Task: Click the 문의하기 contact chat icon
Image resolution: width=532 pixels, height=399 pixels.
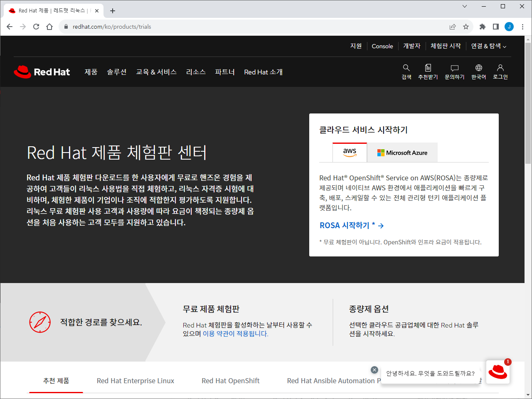Action: click(x=454, y=71)
